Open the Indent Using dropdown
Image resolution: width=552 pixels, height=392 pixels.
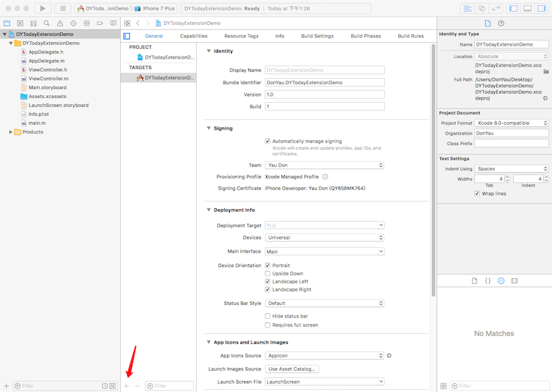click(x=511, y=169)
